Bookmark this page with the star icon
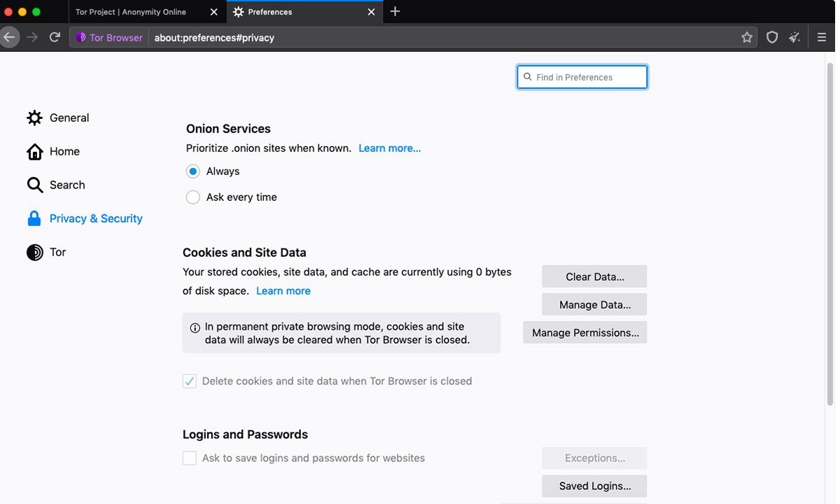 coord(747,38)
